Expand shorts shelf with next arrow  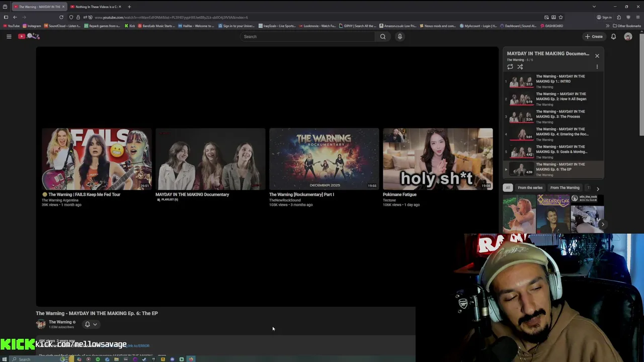(x=602, y=224)
